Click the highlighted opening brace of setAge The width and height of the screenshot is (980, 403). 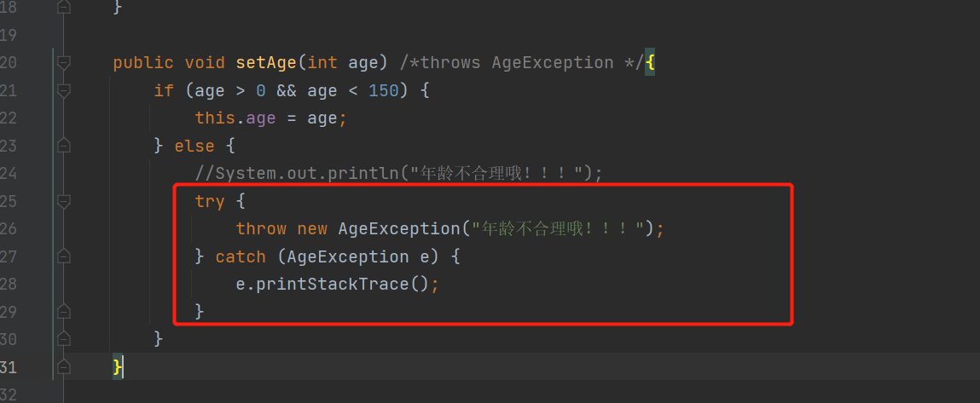click(650, 62)
